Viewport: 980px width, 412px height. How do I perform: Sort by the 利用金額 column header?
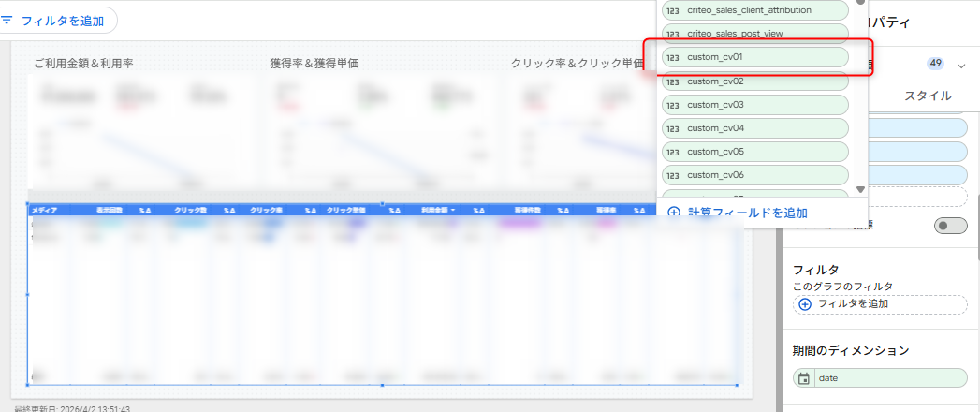[438, 211]
